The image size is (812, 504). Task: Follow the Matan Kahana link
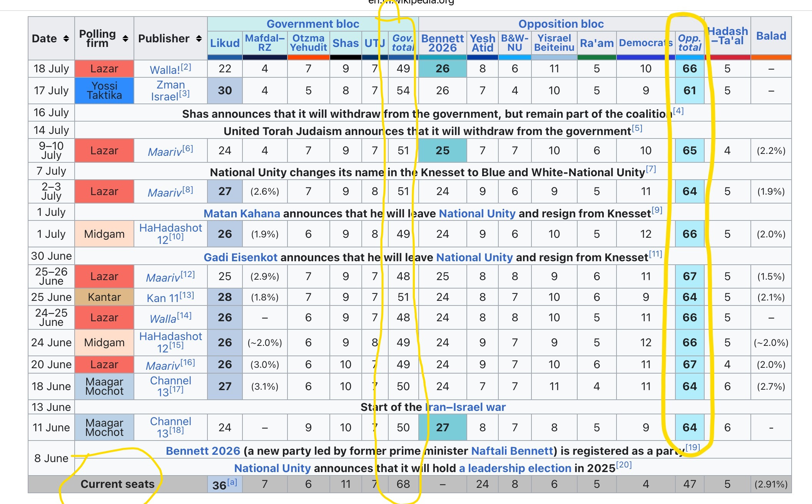click(x=242, y=214)
